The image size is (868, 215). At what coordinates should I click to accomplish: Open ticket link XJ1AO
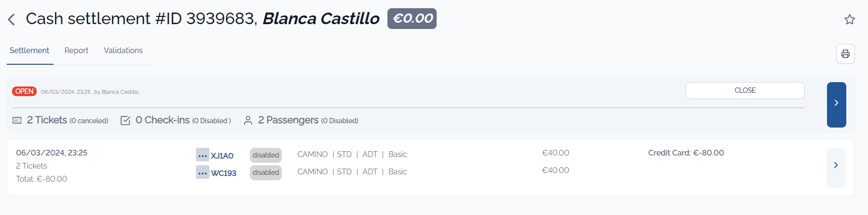coord(222,156)
